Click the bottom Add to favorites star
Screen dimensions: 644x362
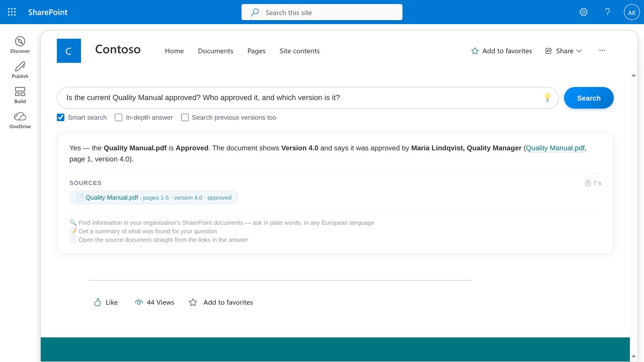pos(193,302)
